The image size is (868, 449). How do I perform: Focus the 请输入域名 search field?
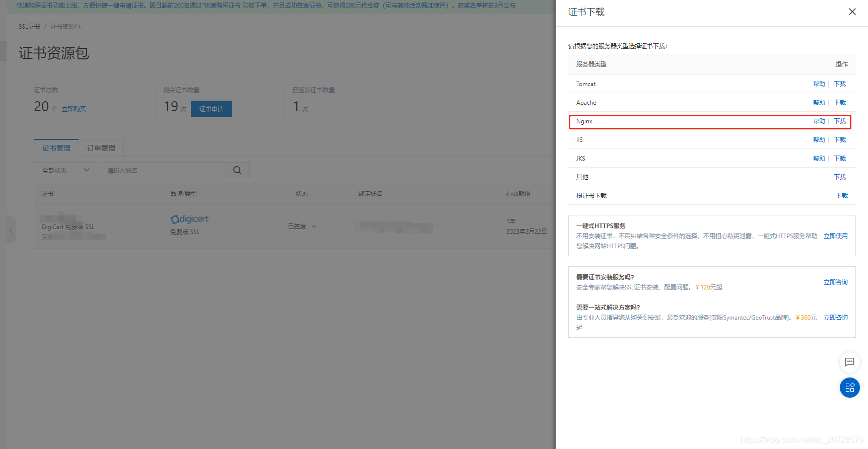162,170
